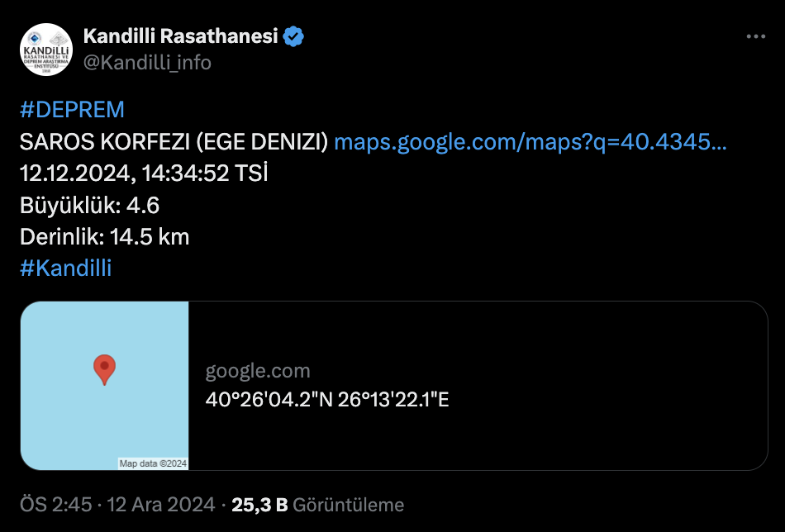Click the ÖS 2:45 timestamp
This screenshot has height=532, width=785.
coord(56,505)
